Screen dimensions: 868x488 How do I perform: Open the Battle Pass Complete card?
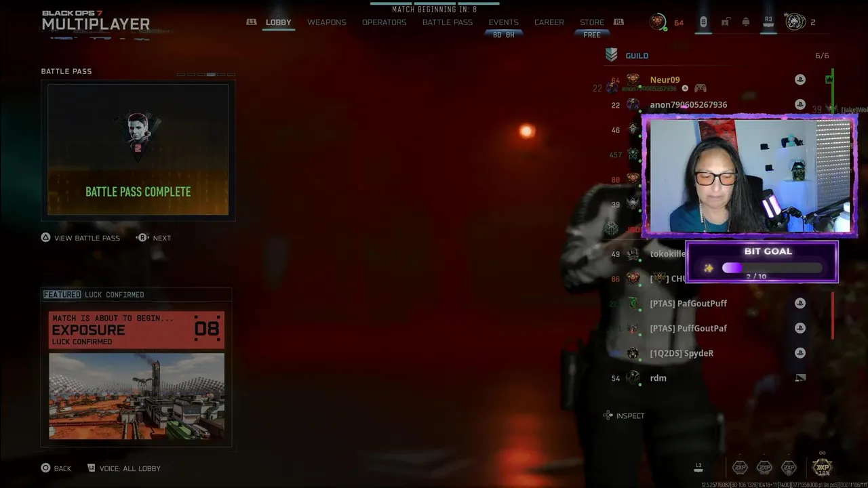point(138,150)
